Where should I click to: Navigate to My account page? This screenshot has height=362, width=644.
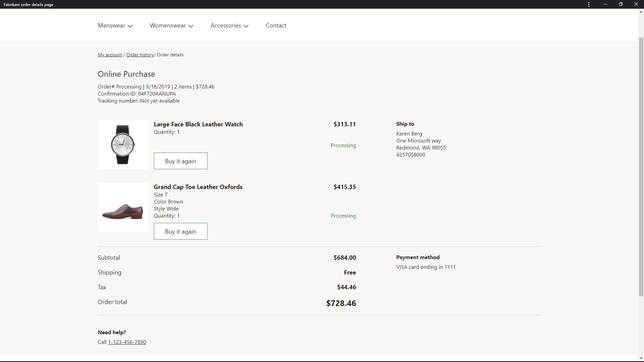pyautogui.click(x=109, y=54)
